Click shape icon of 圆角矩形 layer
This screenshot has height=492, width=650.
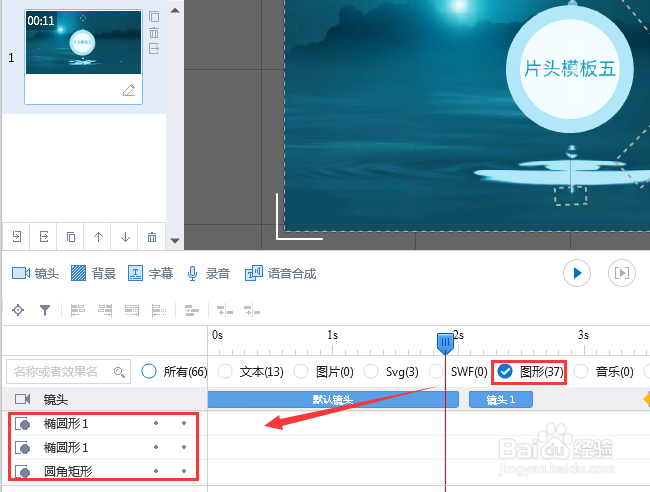click(22, 472)
